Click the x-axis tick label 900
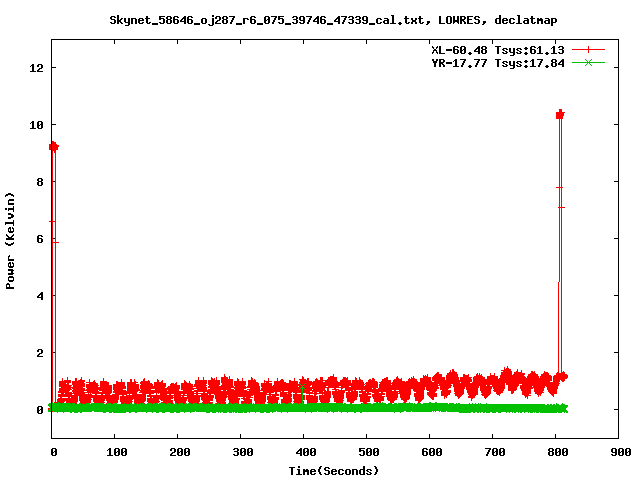The height and width of the screenshot is (480, 640). pos(621,452)
